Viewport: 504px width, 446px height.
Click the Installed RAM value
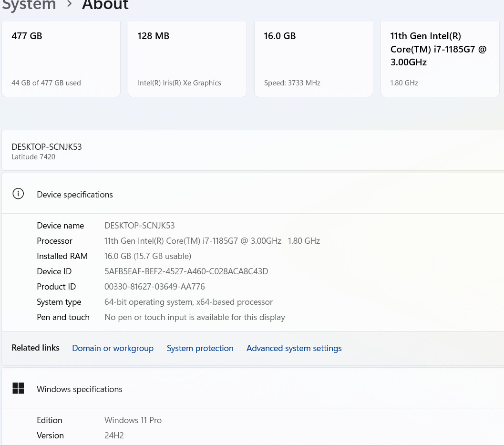click(x=147, y=256)
